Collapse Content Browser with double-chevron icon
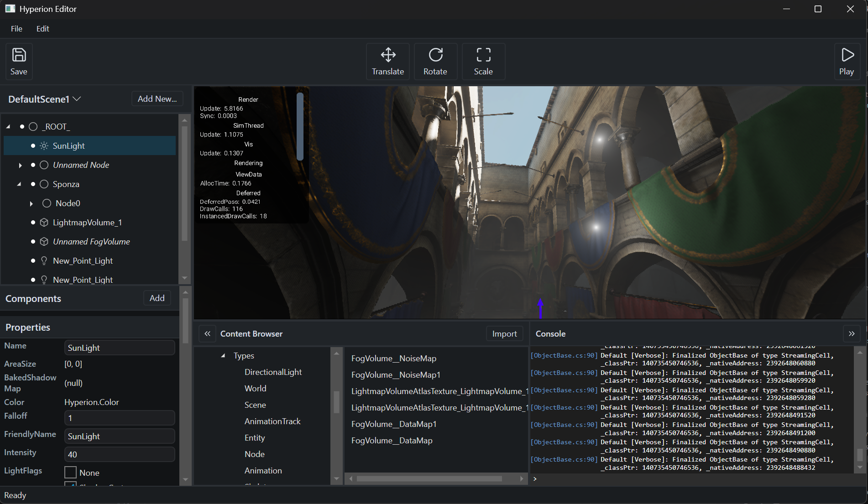 [x=207, y=333]
